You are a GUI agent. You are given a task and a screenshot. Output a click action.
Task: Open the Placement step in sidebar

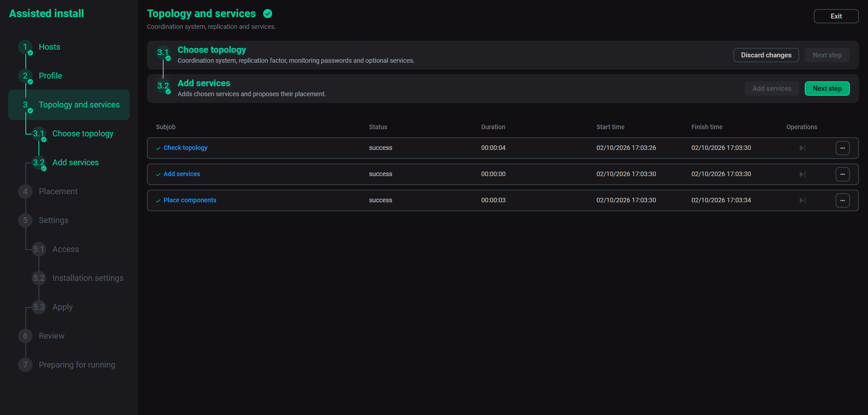[x=58, y=191]
